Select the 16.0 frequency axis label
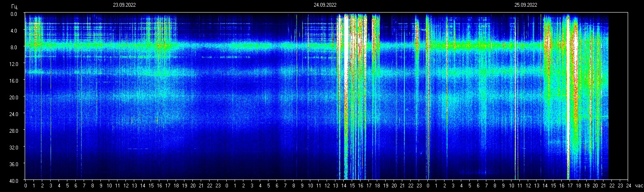644x192 pixels. click(13, 80)
